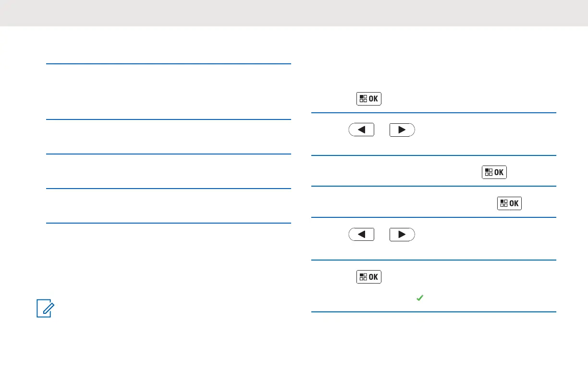The width and height of the screenshot is (588, 380).
Task: Click the gray header bar at page top
Action: (x=294, y=13)
